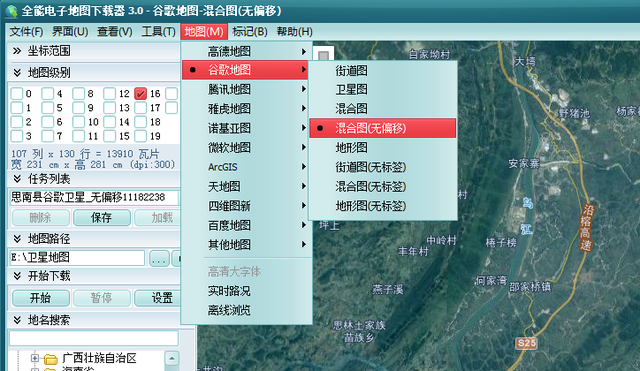Image resolution: width=640 pixels, height=371 pixels.
Task: Enable the level 12 checkbox
Action: pos(109,93)
